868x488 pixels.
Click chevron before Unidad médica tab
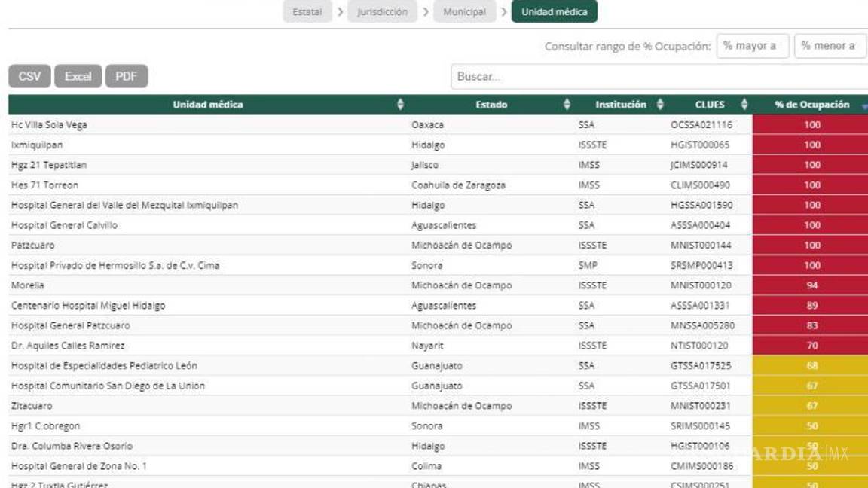[x=504, y=12]
